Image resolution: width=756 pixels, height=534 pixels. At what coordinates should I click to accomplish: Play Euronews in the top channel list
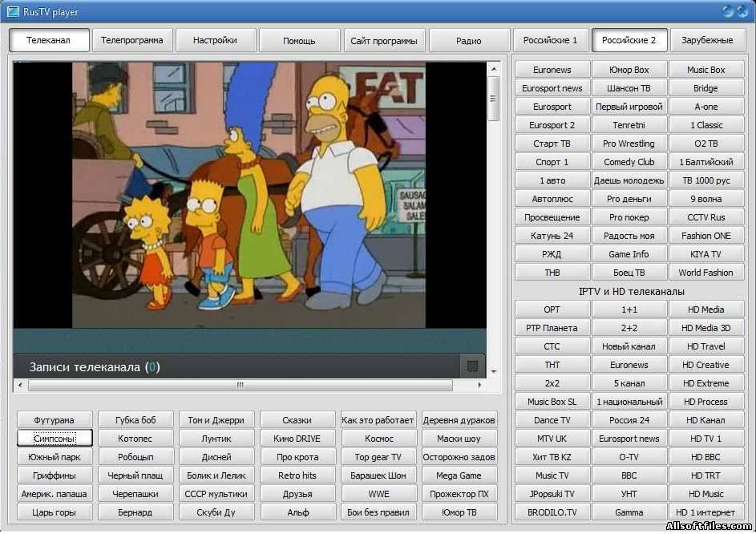point(552,70)
